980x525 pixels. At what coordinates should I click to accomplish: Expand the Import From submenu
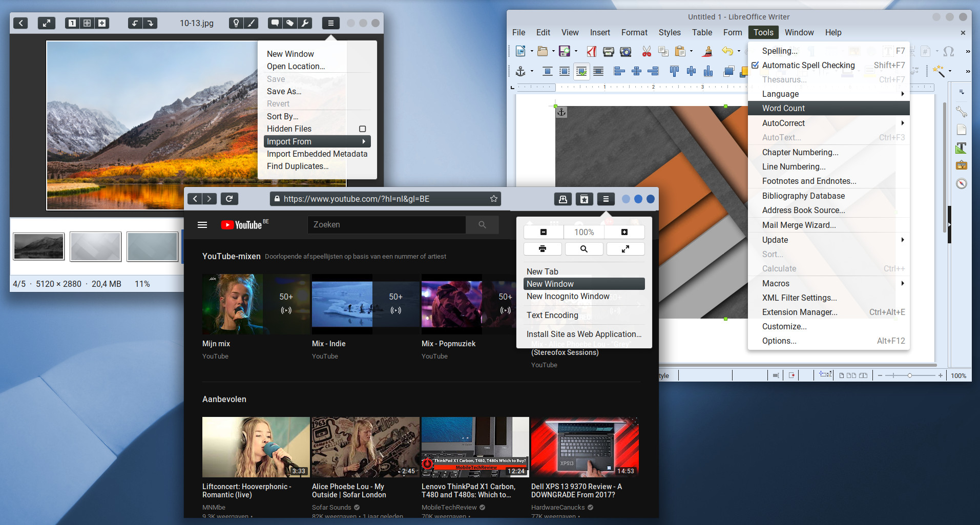point(317,141)
